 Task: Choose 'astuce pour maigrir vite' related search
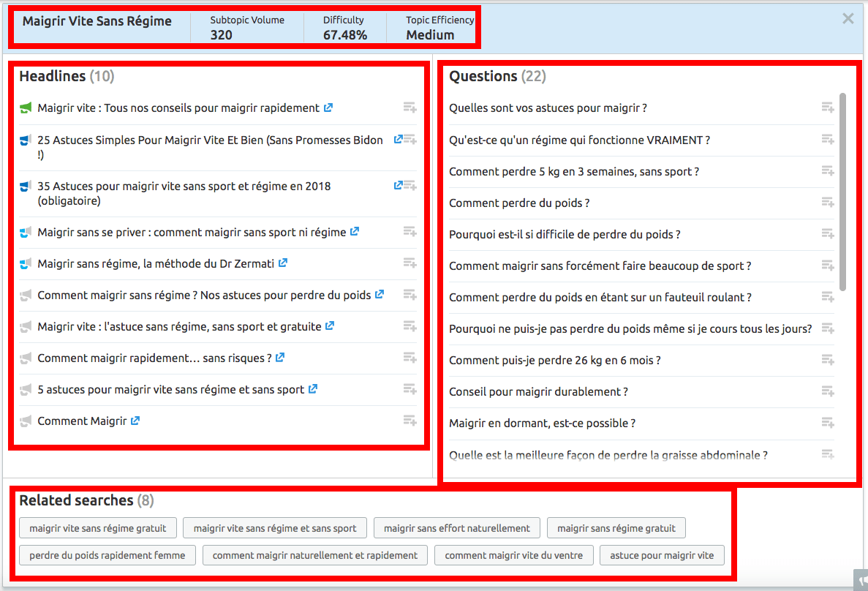pos(662,555)
